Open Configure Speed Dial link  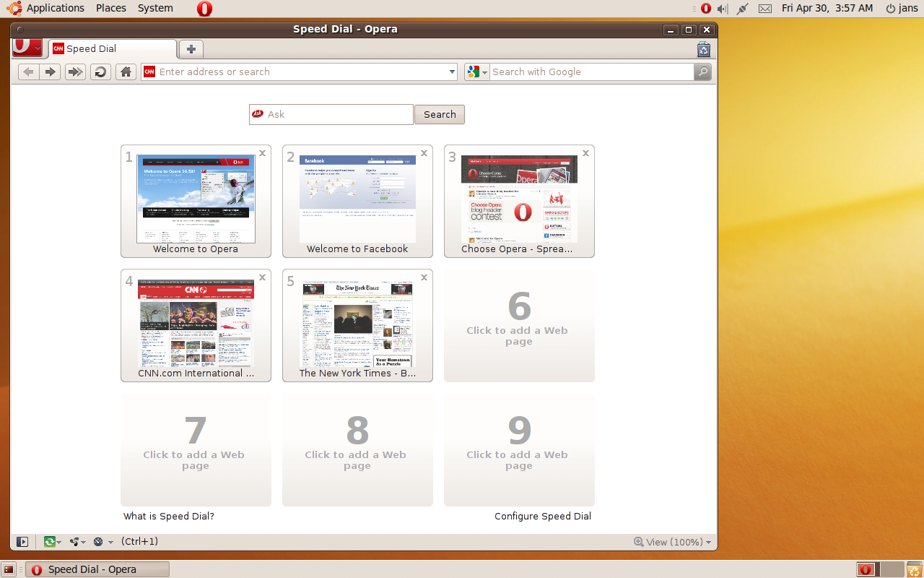coord(543,516)
